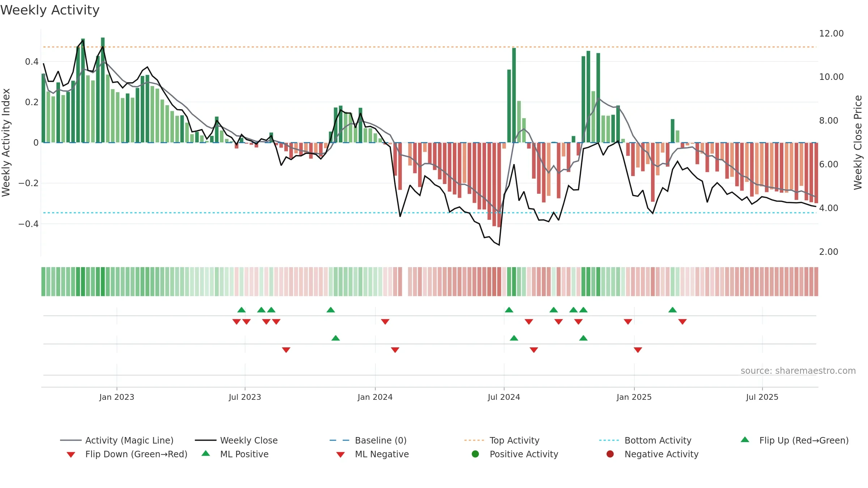Click the ML Positive legend label text
The height and width of the screenshot is (488, 868).
[244, 454]
